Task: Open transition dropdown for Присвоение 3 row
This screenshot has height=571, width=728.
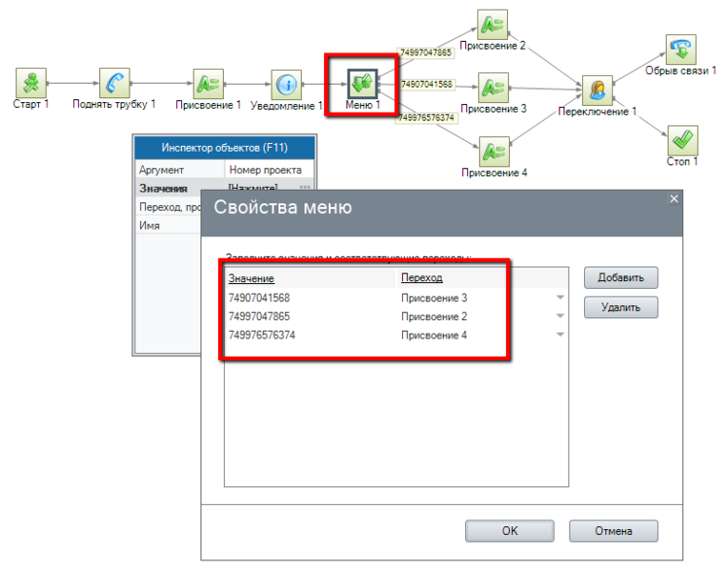Action: 560,297
